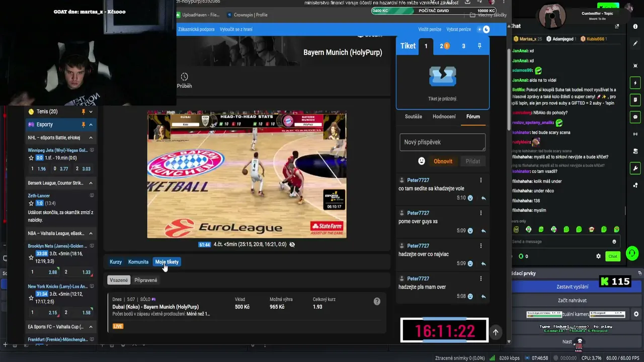
Task: Collapse the Esporty category
Action: point(91,125)
